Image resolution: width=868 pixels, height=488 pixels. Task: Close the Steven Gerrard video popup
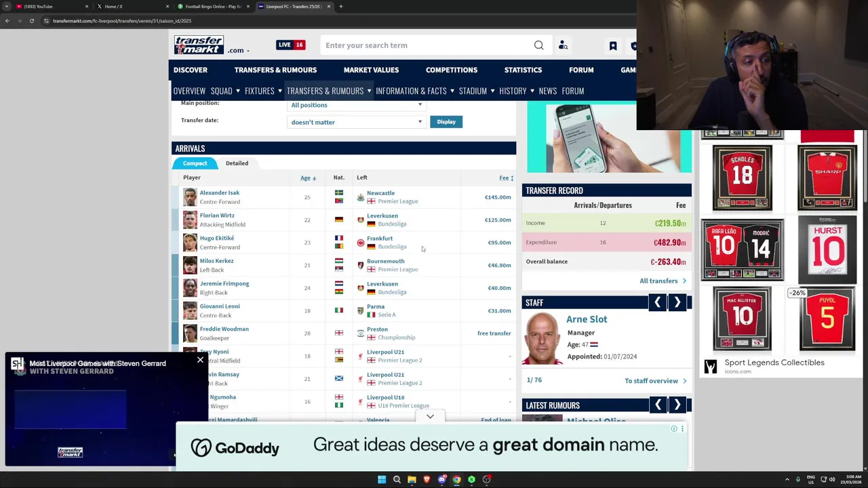(x=200, y=360)
